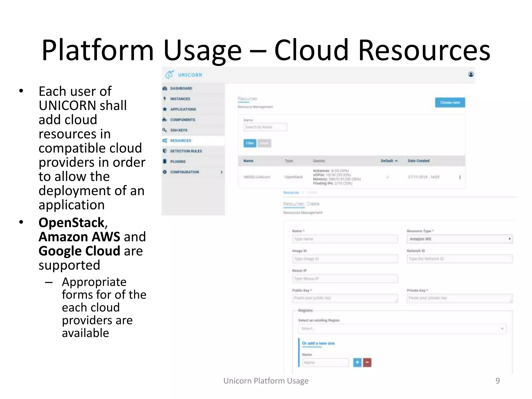Click the Type column header

click(289, 161)
